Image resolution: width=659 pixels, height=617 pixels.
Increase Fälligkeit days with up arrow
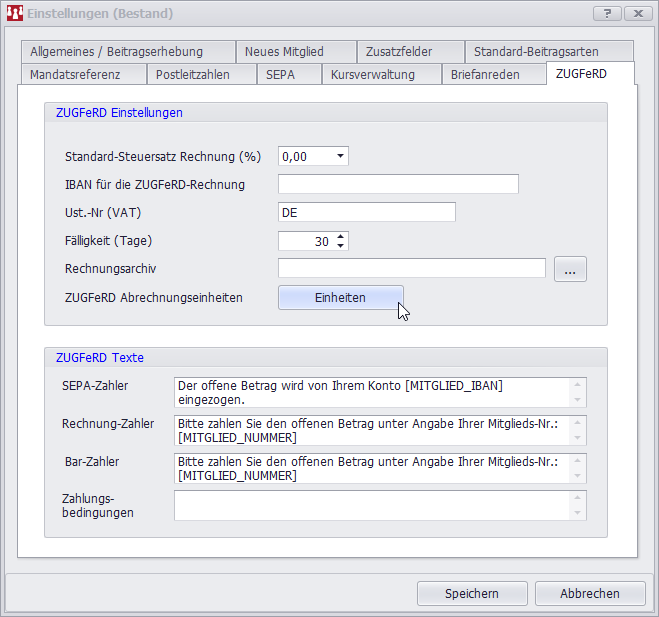(x=341, y=236)
